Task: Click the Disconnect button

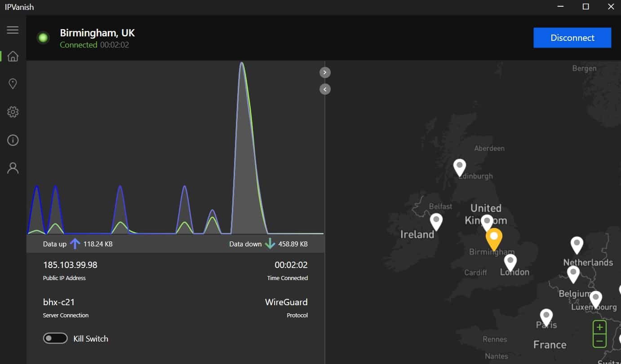Action: point(572,38)
